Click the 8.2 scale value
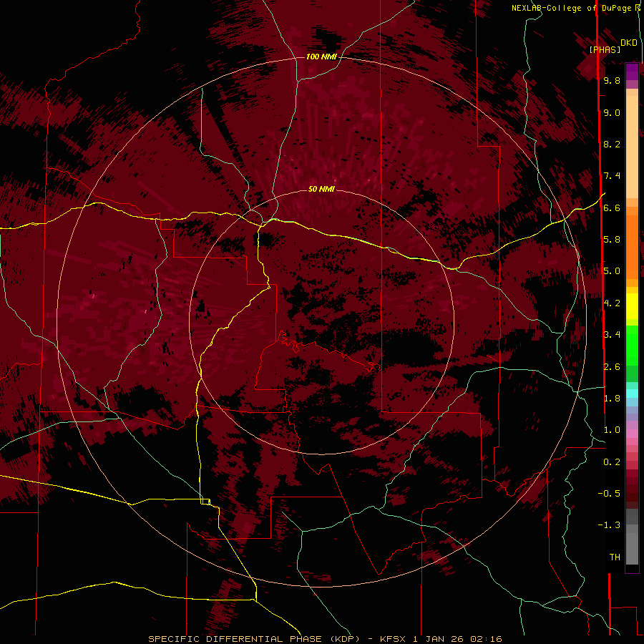Image resolution: width=644 pixels, height=644 pixels. (612, 144)
